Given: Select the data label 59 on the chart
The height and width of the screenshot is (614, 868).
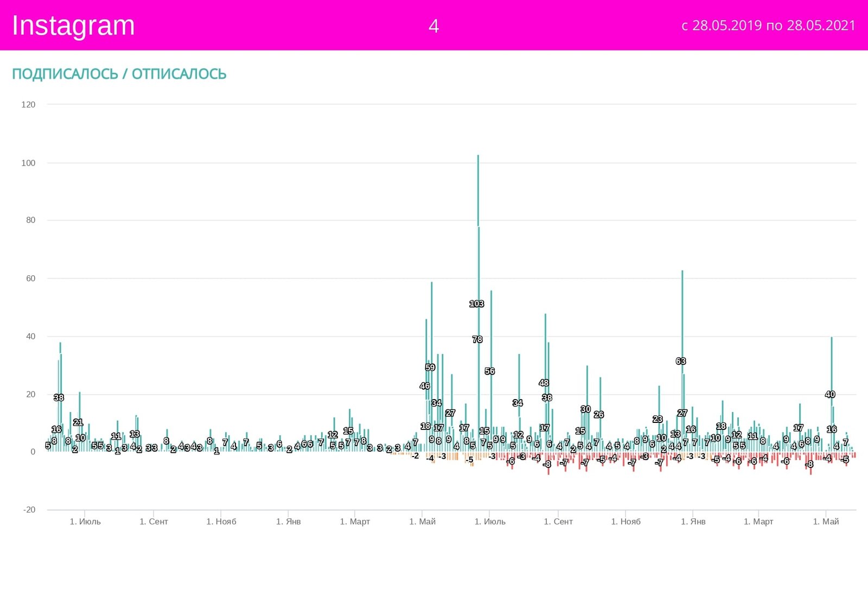Looking at the screenshot, I should click(x=430, y=368).
